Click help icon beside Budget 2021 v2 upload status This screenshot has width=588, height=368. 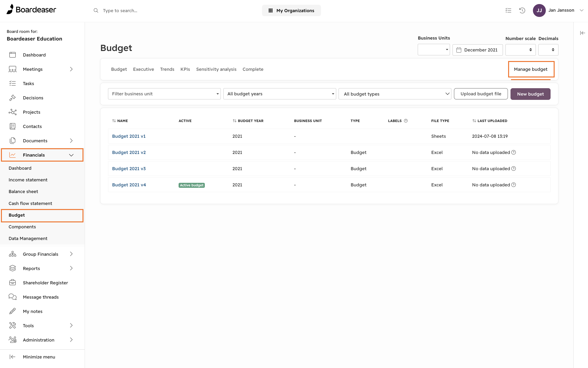tap(514, 152)
